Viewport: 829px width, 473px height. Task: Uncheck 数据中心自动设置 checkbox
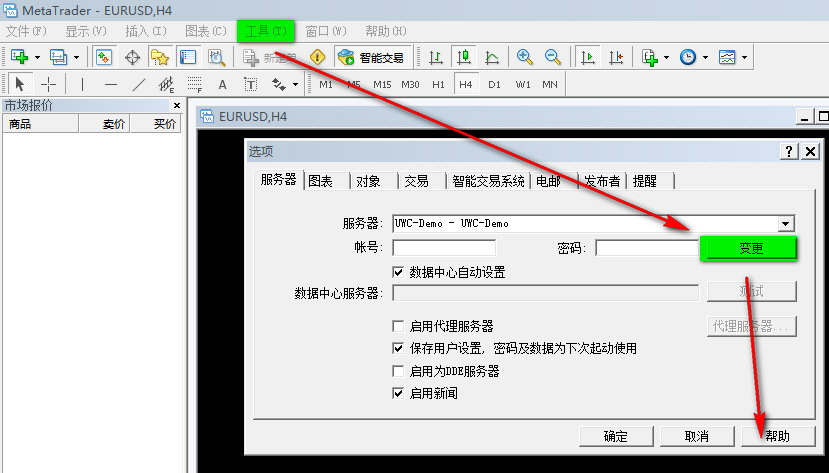398,272
